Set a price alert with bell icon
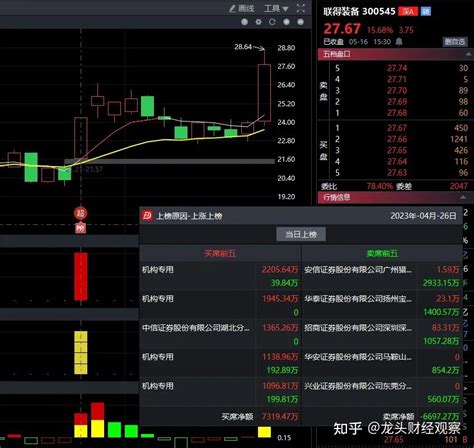Image resolution: width=474 pixels, height=448 pixels. point(399,42)
